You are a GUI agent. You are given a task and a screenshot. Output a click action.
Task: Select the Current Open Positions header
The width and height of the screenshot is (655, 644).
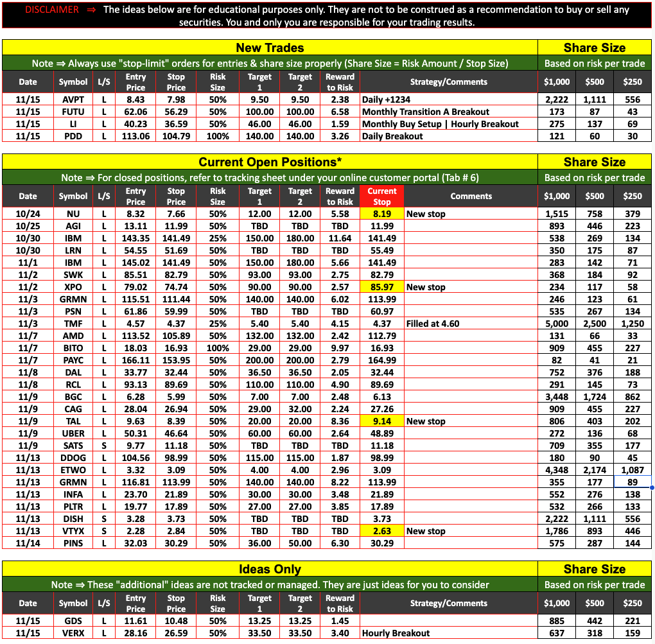click(x=270, y=162)
